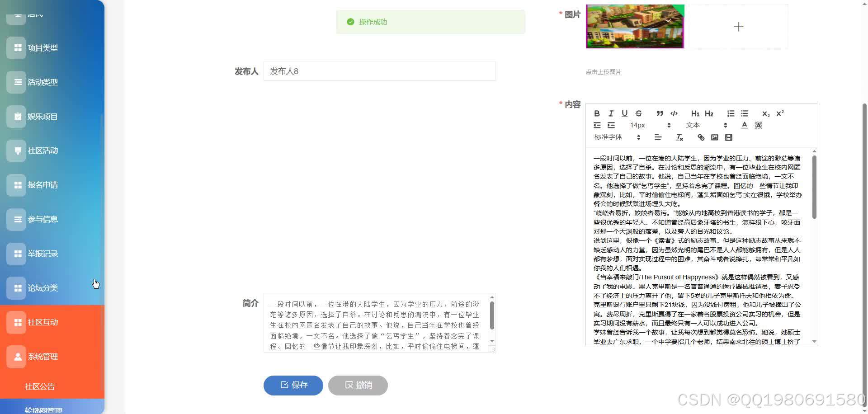
Task: Click the clear formatting Tx icon
Action: (x=679, y=137)
